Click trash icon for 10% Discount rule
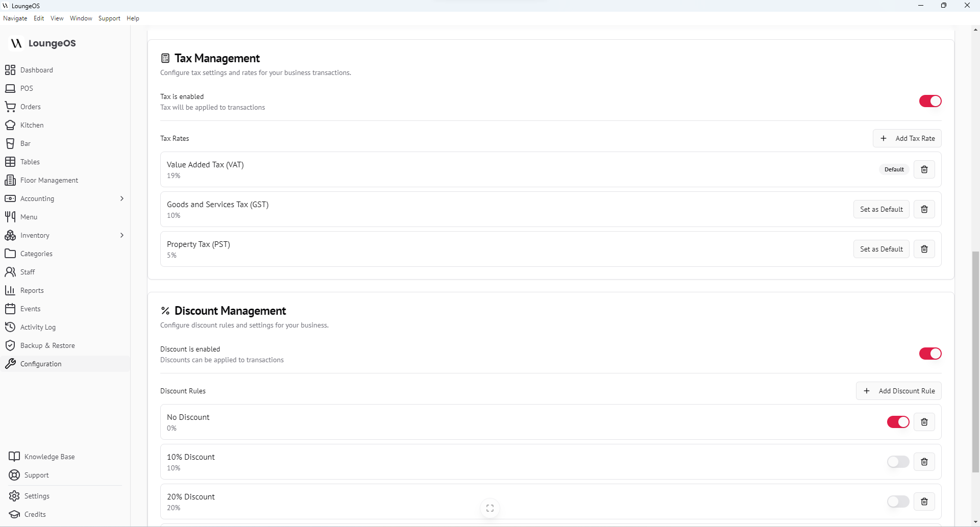Image resolution: width=980 pixels, height=527 pixels. (x=924, y=462)
